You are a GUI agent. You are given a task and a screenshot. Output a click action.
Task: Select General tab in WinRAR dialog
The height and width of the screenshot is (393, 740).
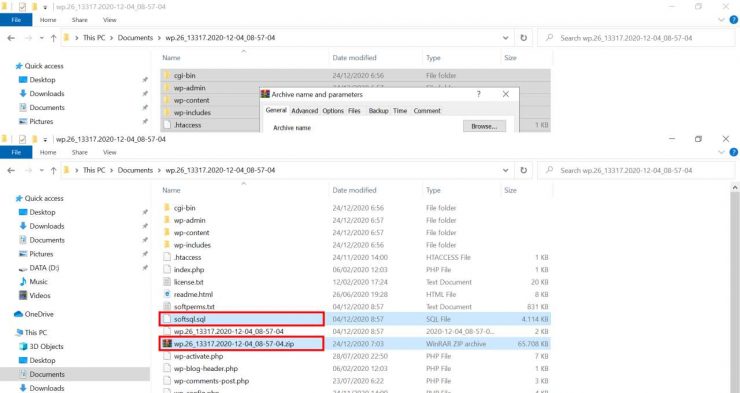(x=276, y=110)
